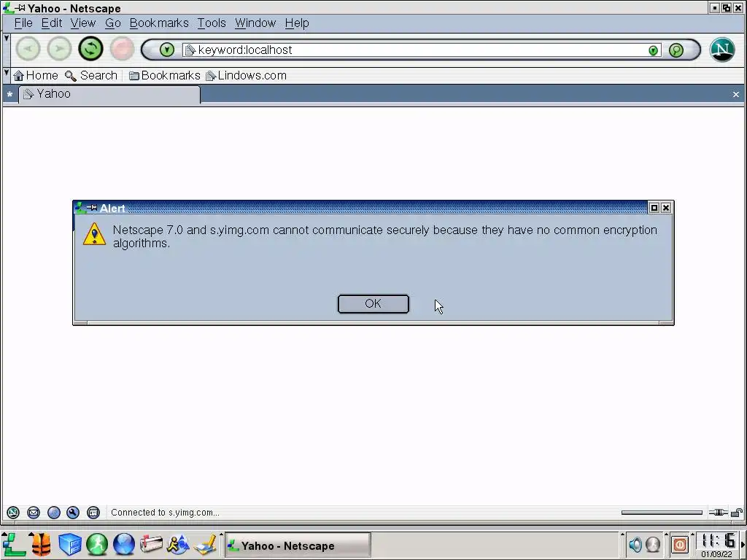Stop loading with the red Stop button

122,49
